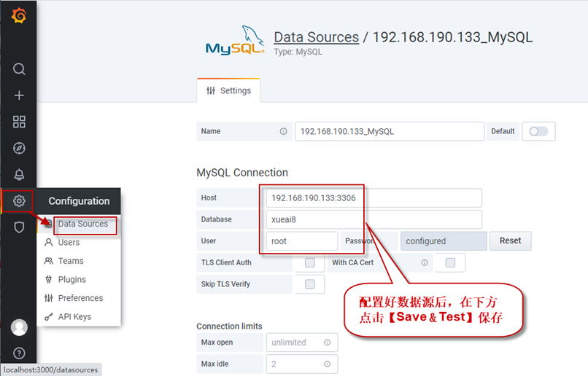This screenshot has width=588, height=376.
Task: Tick the Skip TLS Verify checkbox
Action: coord(310,285)
